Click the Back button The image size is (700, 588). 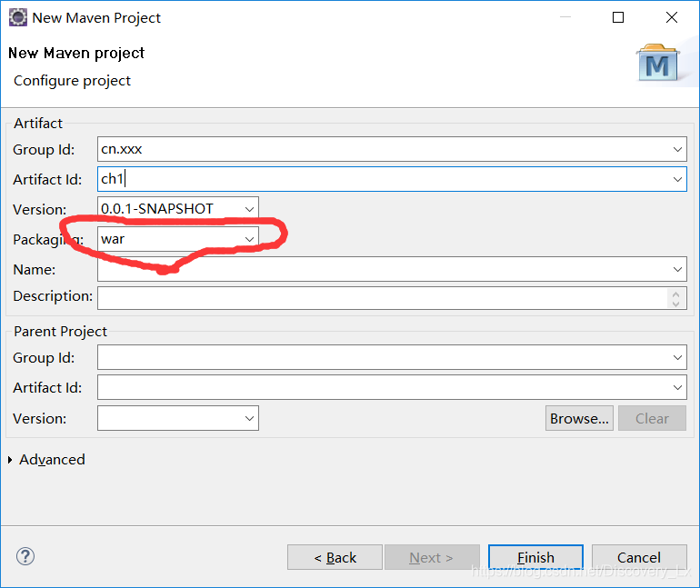335,557
